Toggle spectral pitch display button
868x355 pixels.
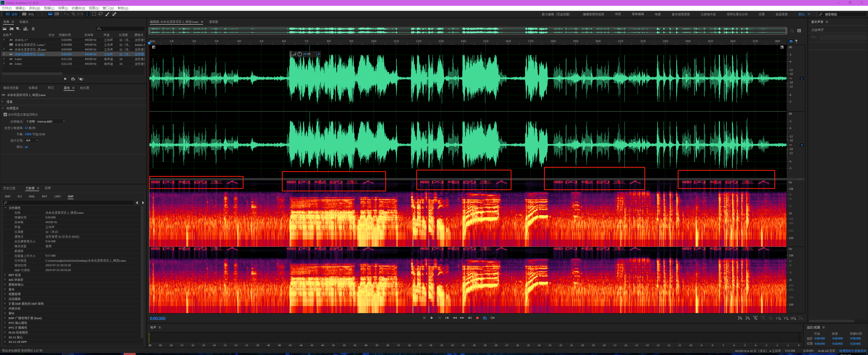[57, 14]
